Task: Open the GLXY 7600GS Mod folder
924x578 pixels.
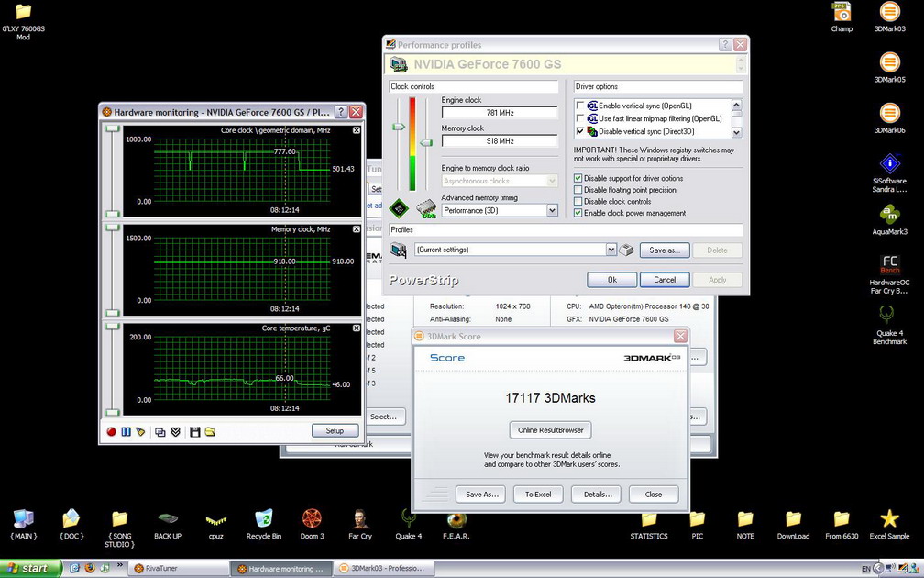Action: point(23,22)
